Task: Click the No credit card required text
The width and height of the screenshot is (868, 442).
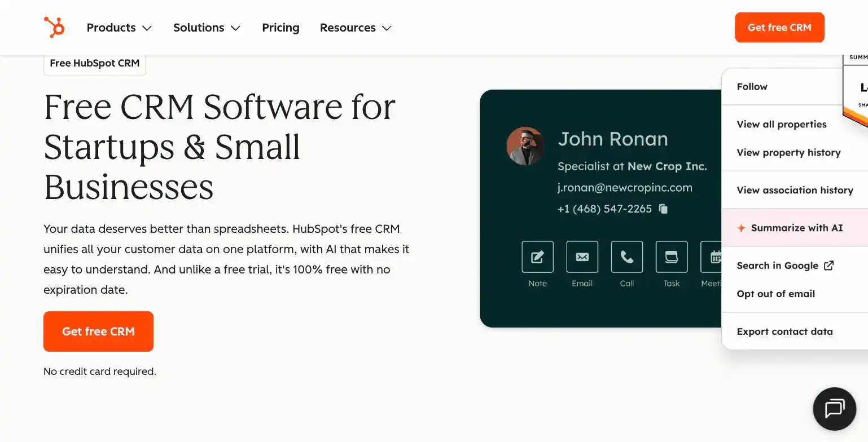Action: (x=100, y=372)
